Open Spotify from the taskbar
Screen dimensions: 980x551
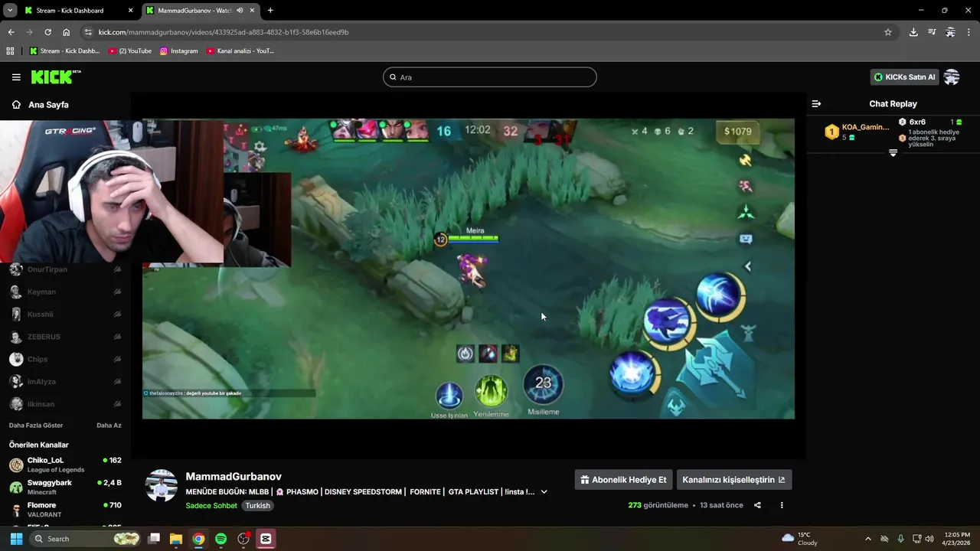click(220, 539)
